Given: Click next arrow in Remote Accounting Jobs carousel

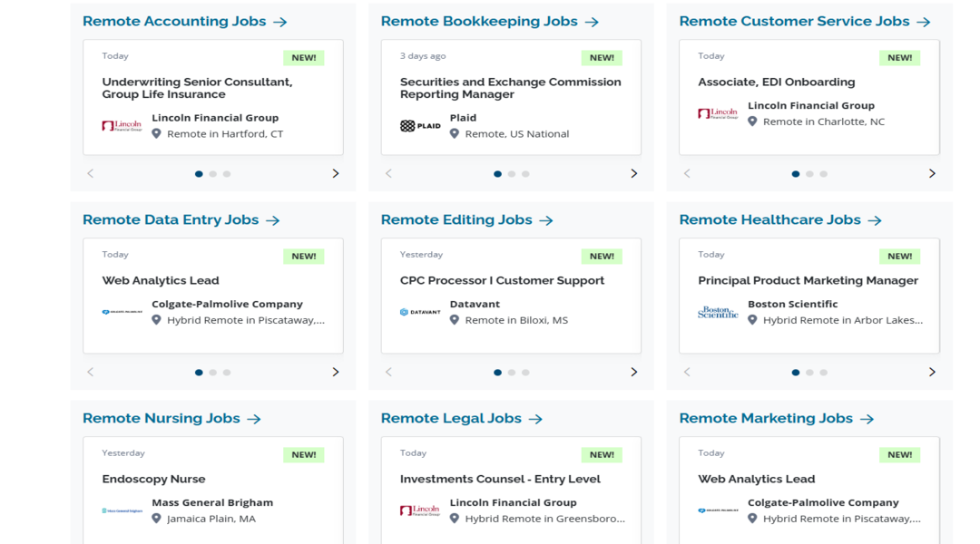Looking at the screenshot, I should point(336,174).
